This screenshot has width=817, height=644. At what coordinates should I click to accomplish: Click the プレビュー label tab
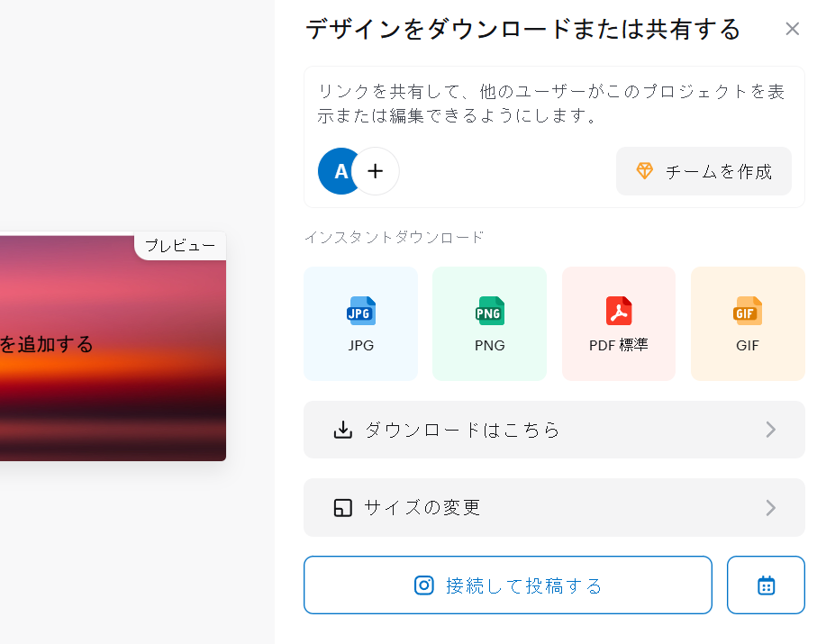(x=180, y=245)
